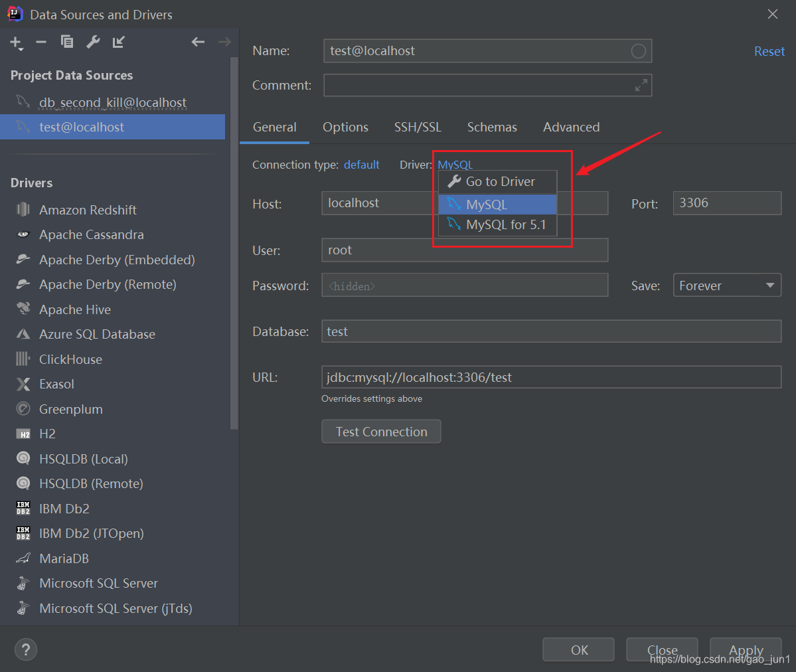
Task: Click the color circle in Name field
Action: pos(638,50)
